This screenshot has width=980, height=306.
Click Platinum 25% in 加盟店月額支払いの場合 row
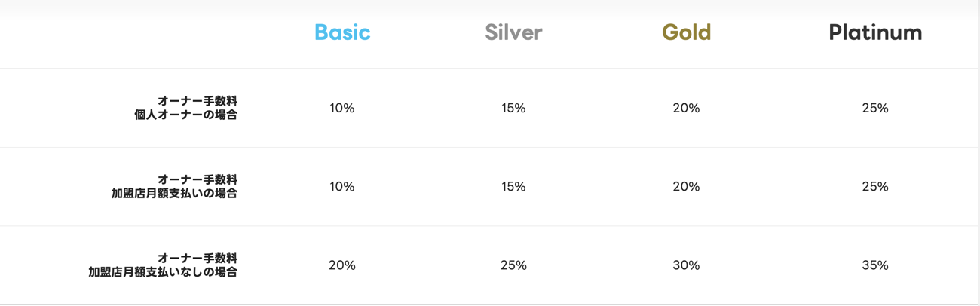[x=875, y=186]
